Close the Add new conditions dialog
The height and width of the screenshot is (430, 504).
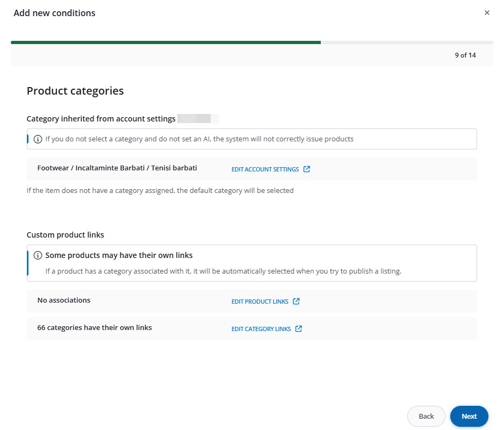[487, 13]
